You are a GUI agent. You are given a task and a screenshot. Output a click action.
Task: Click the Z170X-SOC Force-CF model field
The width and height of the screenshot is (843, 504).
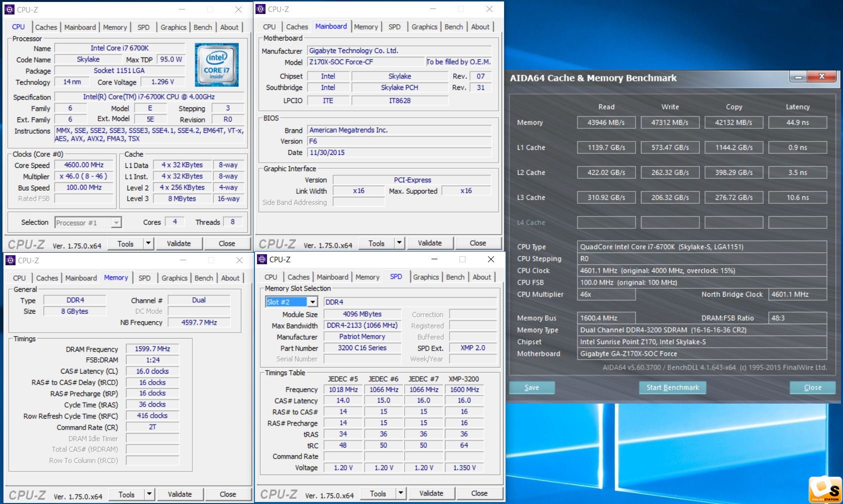click(x=365, y=62)
